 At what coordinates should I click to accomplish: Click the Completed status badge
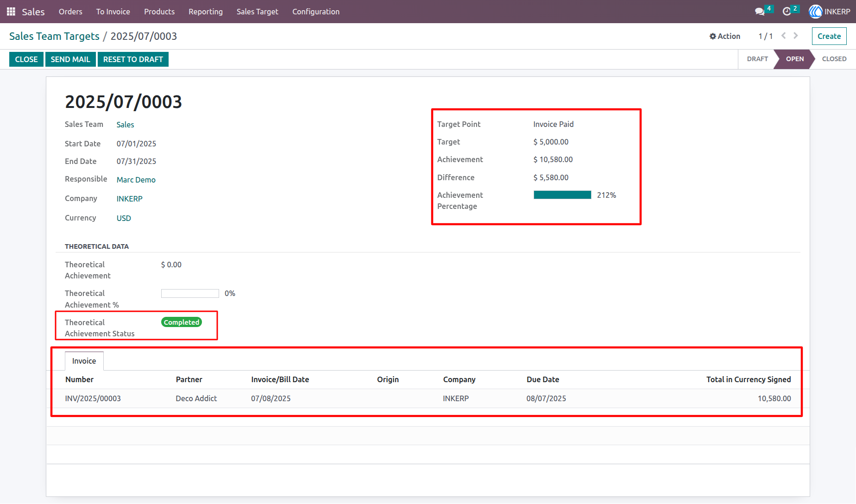click(182, 322)
